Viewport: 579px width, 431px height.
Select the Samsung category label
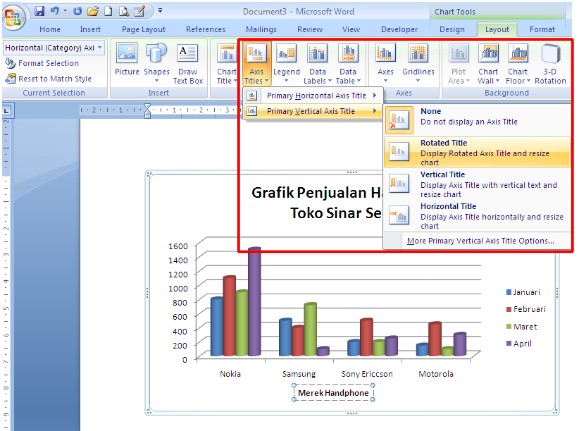coord(299,374)
